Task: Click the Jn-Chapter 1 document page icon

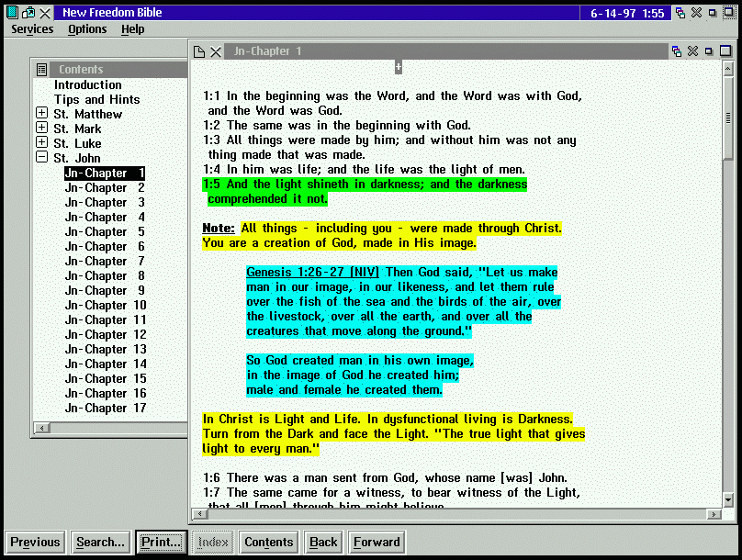Action: [x=198, y=51]
